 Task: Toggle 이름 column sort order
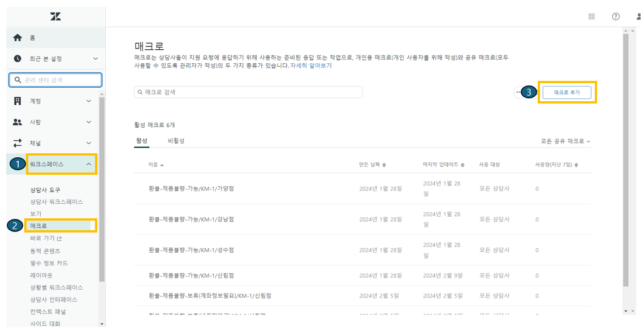[x=155, y=163]
